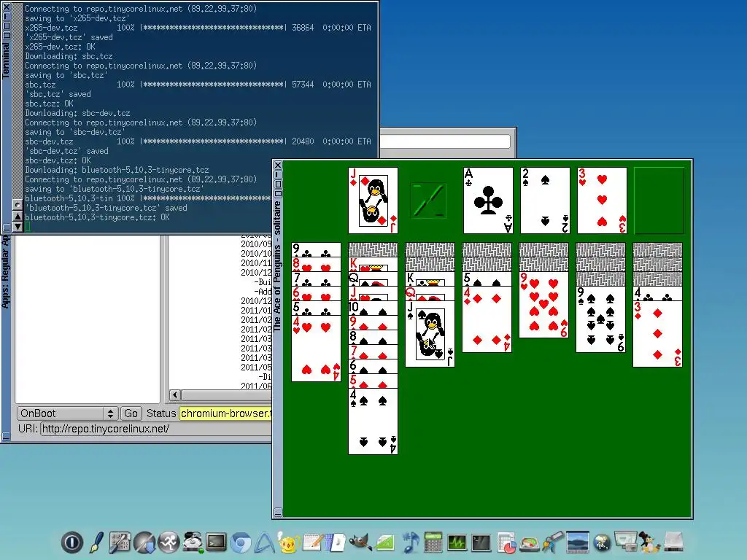Select the 9 of hearts tableau card
747x560 pixels.
click(x=543, y=305)
